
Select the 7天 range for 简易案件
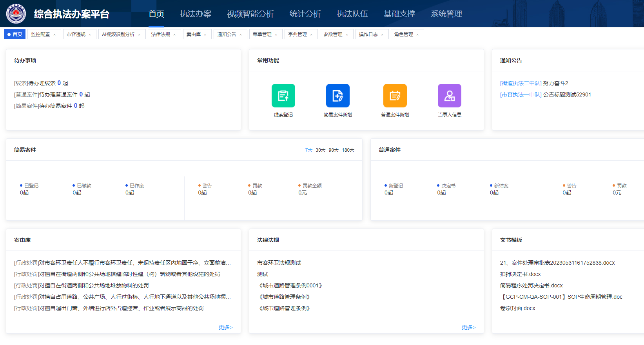pyautogui.click(x=309, y=150)
